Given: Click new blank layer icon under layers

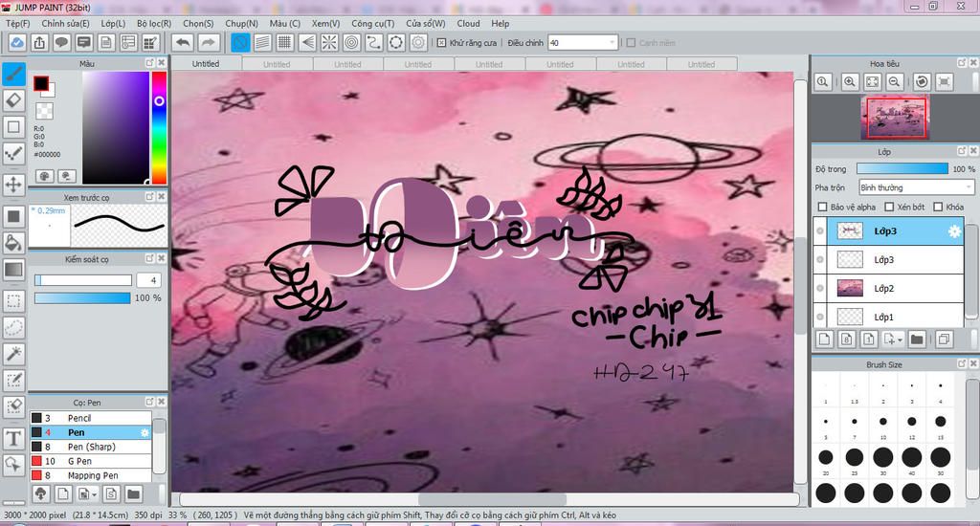Looking at the screenshot, I should (824, 340).
